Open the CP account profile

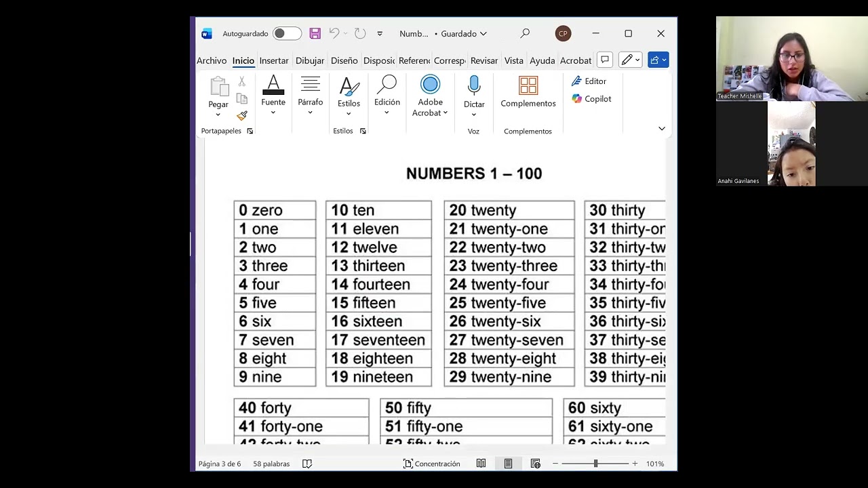coord(563,34)
